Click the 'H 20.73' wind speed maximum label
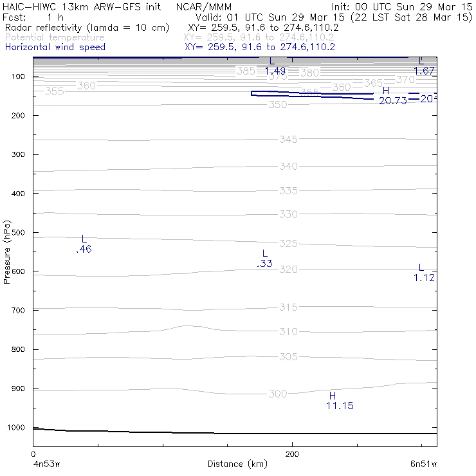Image resolution: width=476 pixels, height=476 pixels. (x=393, y=96)
